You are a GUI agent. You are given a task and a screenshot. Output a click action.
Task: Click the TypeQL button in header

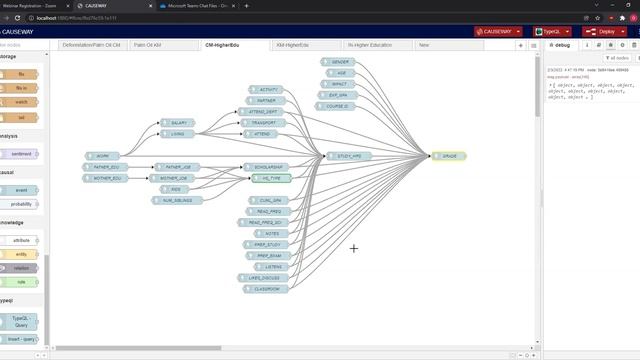click(x=548, y=32)
